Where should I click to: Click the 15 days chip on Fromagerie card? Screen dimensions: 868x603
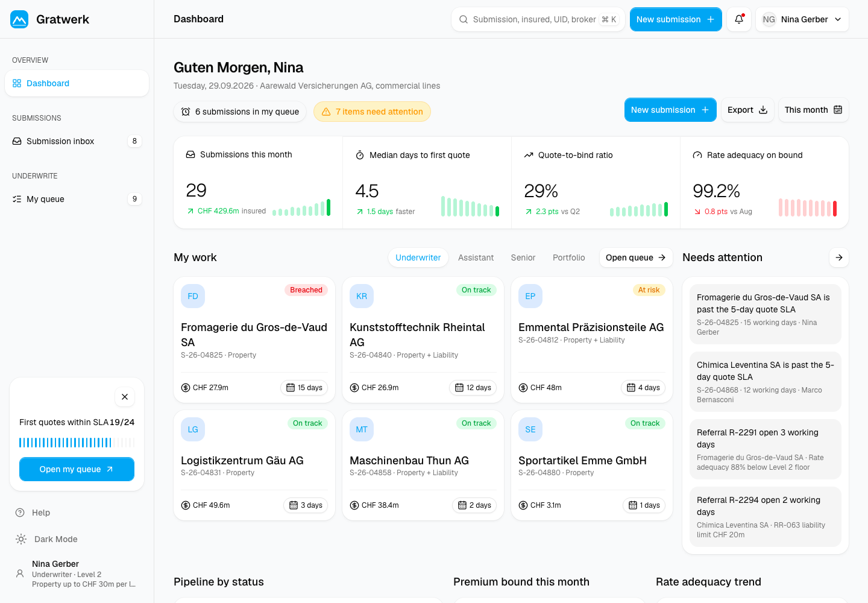[304, 388]
